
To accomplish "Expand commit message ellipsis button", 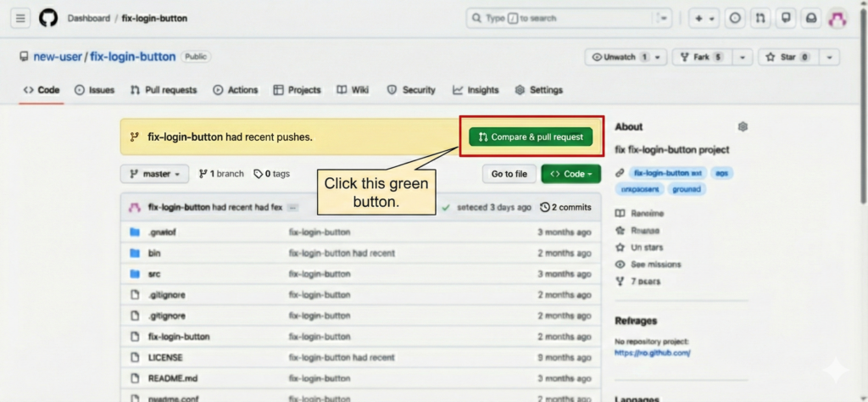I will pyautogui.click(x=292, y=207).
